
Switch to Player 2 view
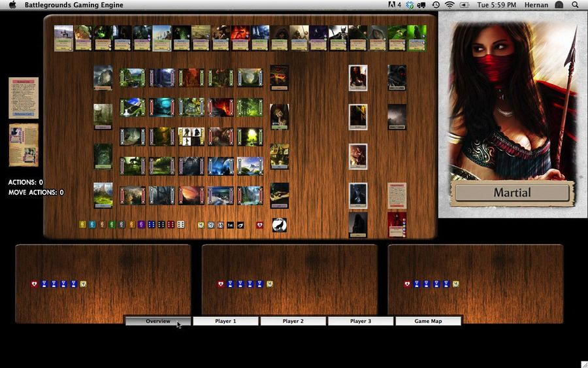click(x=293, y=321)
